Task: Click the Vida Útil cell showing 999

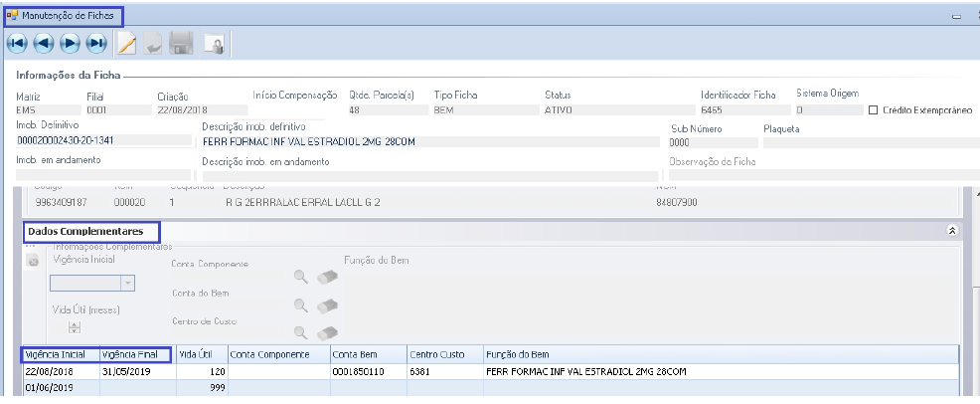Action: pyautogui.click(x=202, y=388)
